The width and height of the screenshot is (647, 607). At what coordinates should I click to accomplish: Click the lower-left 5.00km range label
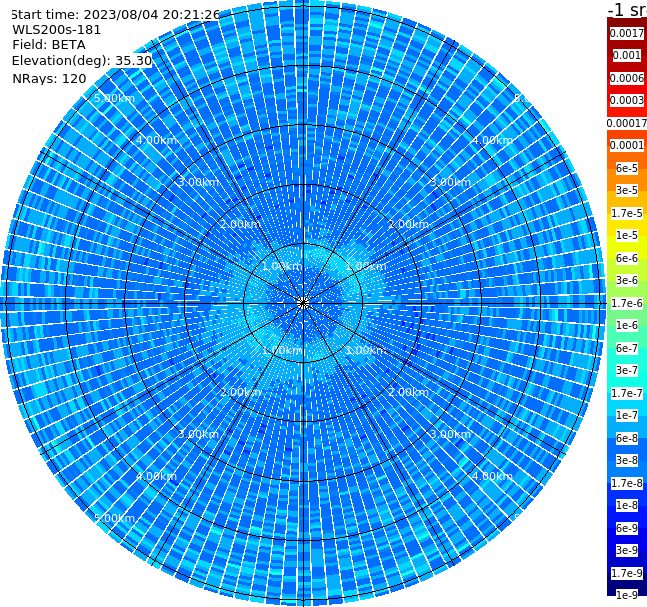pos(115,518)
